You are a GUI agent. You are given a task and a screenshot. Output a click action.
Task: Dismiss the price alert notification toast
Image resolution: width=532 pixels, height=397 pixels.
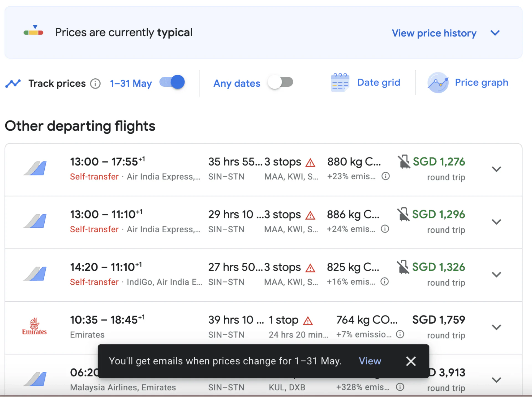(x=411, y=361)
